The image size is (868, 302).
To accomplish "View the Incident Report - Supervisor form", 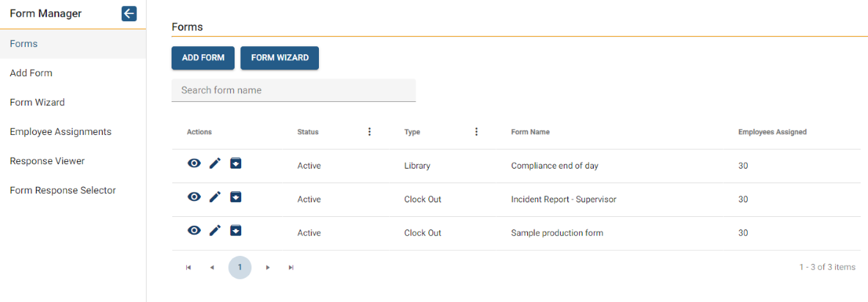I will point(194,196).
